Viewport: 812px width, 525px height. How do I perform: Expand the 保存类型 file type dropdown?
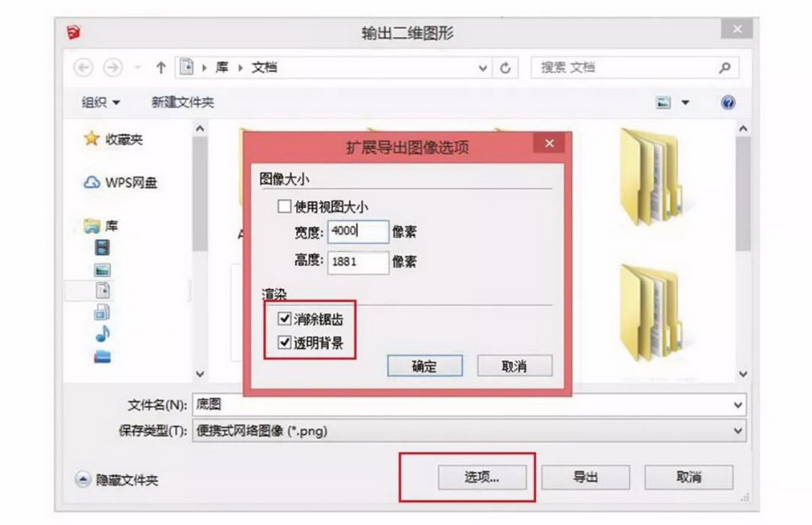point(738,431)
